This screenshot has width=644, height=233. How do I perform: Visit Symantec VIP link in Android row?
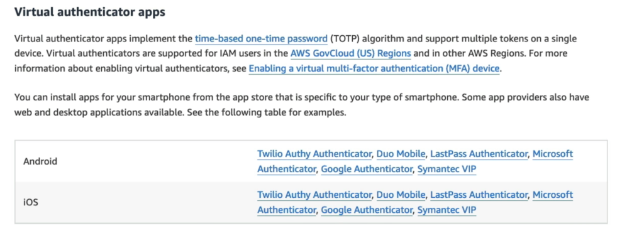coord(447,170)
